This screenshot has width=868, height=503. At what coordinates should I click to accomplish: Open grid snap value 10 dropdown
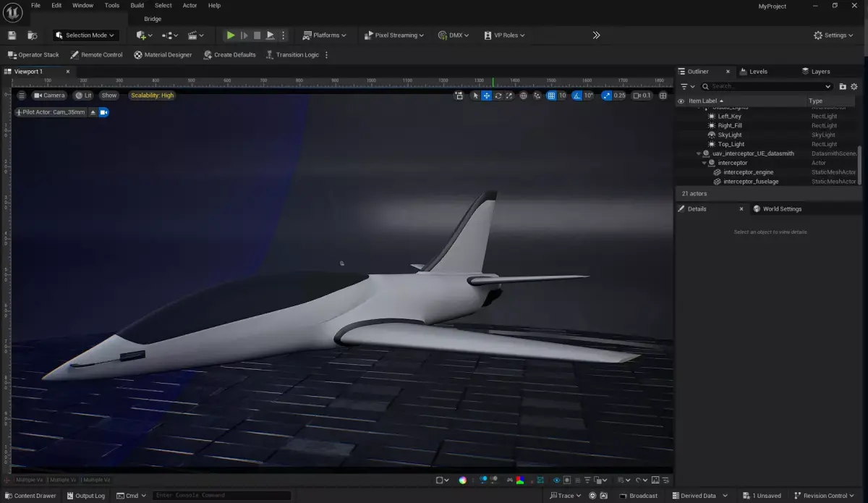point(562,96)
